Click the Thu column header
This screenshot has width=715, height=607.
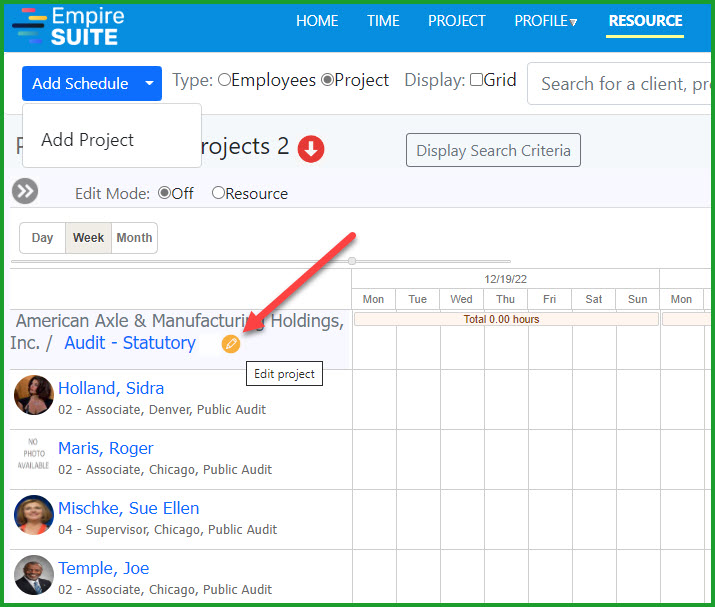(x=505, y=299)
